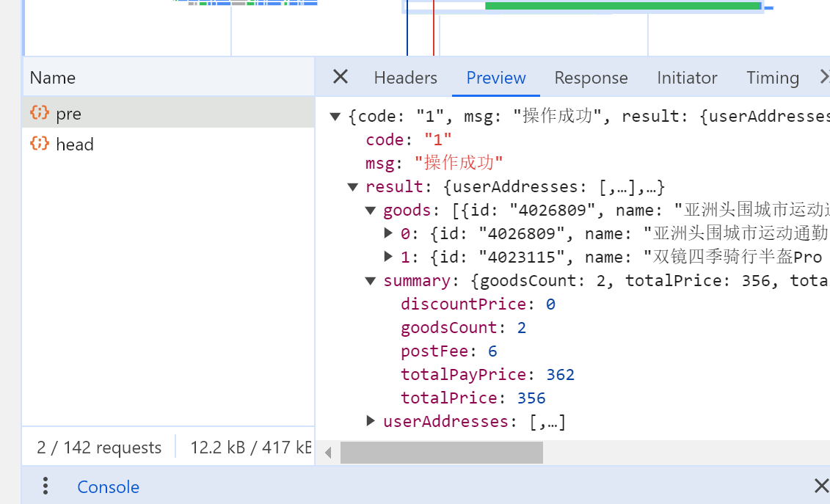Switch to the Preview tab
This screenshot has width=830, height=504.
tap(496, 78)
